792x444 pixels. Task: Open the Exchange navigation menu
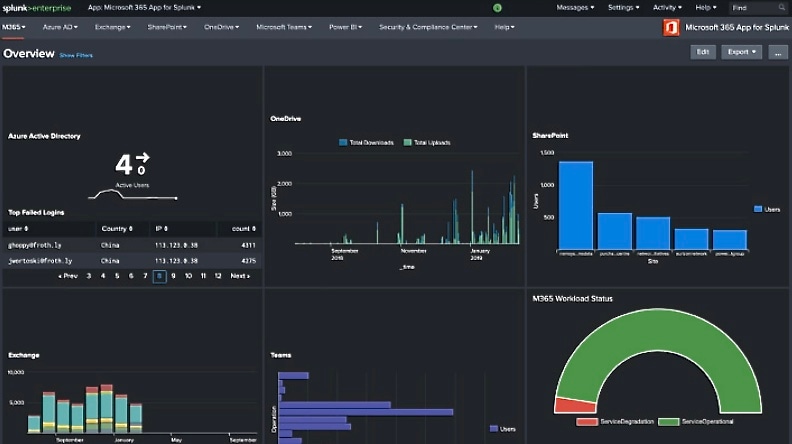tap(112, 27)
